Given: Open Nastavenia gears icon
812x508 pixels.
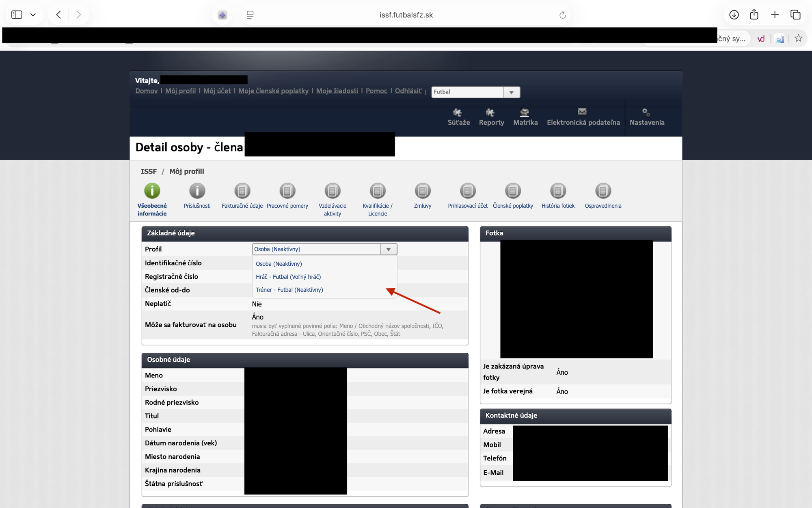Looking at the screenshot, I should pyautogui.click(x=646, y=113).
